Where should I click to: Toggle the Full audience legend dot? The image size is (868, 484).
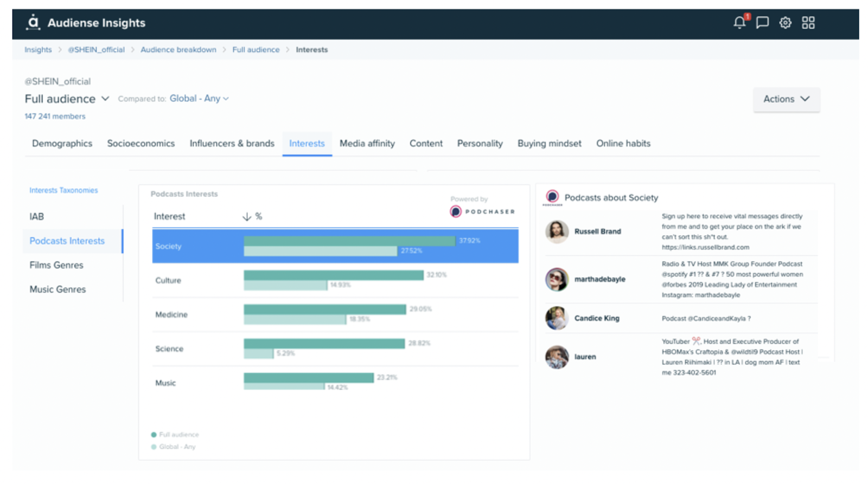(x=154, y=435)
